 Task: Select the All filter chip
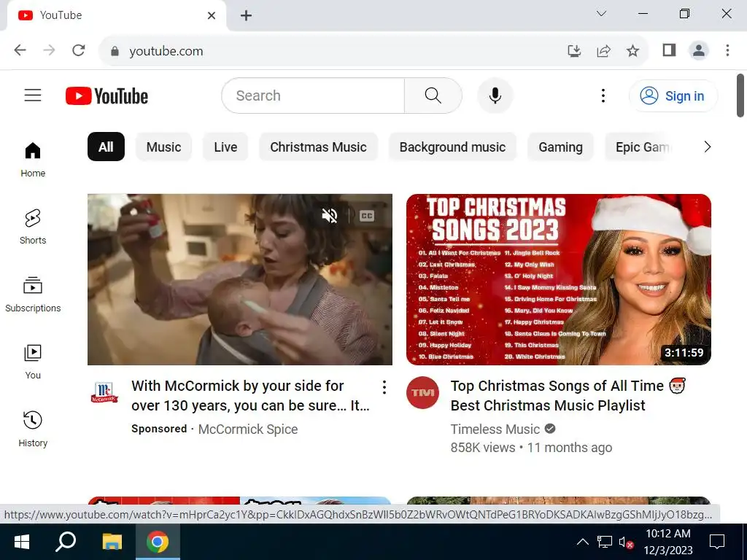pos(106,147)
